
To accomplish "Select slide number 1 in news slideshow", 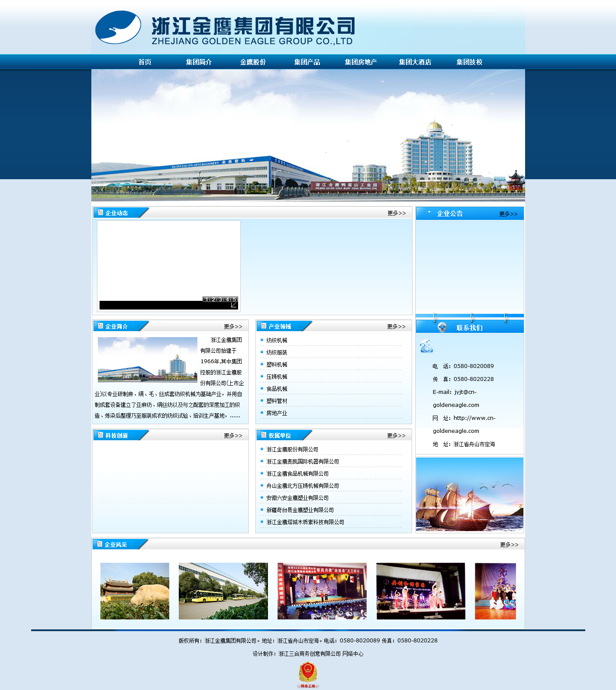I will 207,299.
